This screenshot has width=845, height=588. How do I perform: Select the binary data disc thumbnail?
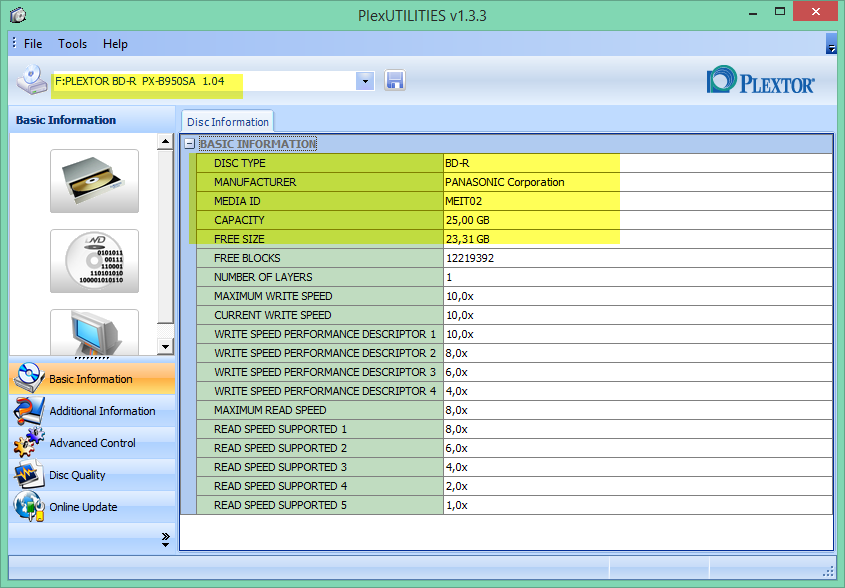(94, 261)
